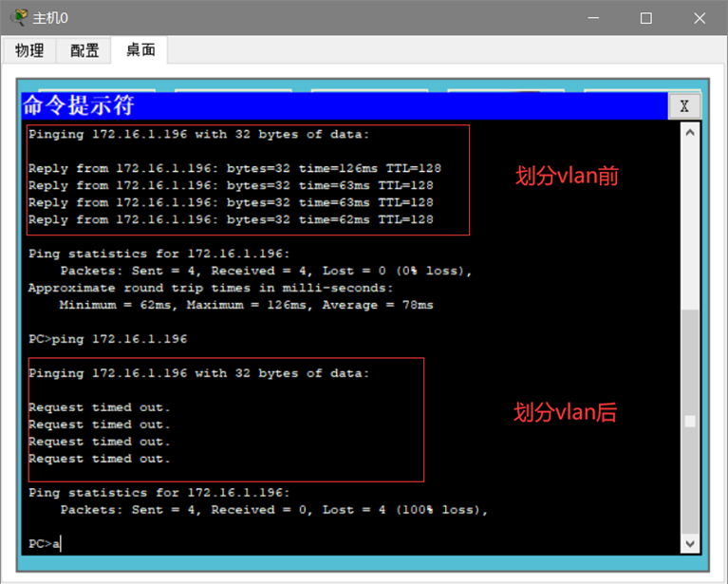Screen dimensions: 728x584
Task: Close the 主机0 window
Action: (700, 18)
